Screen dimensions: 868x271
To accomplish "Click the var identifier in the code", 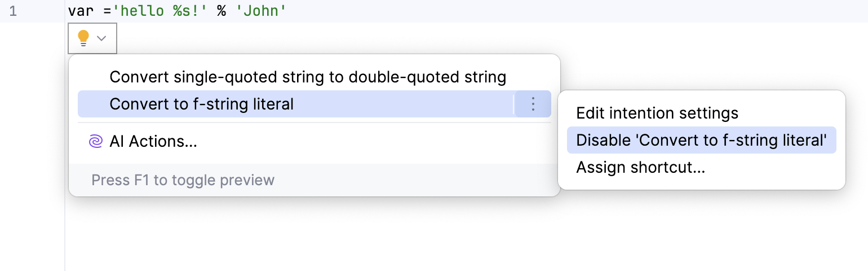I will click(81, 11).
